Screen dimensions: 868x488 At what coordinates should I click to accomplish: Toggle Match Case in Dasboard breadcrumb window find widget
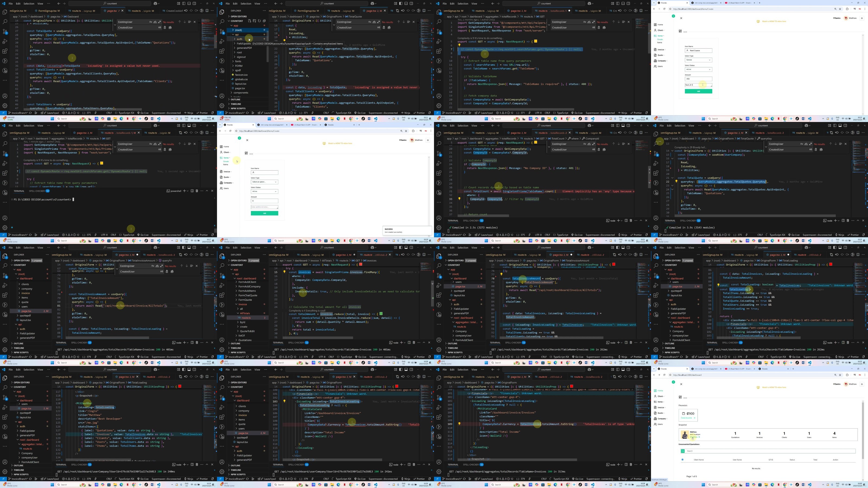pyautogui.click(x=151, y=22)
